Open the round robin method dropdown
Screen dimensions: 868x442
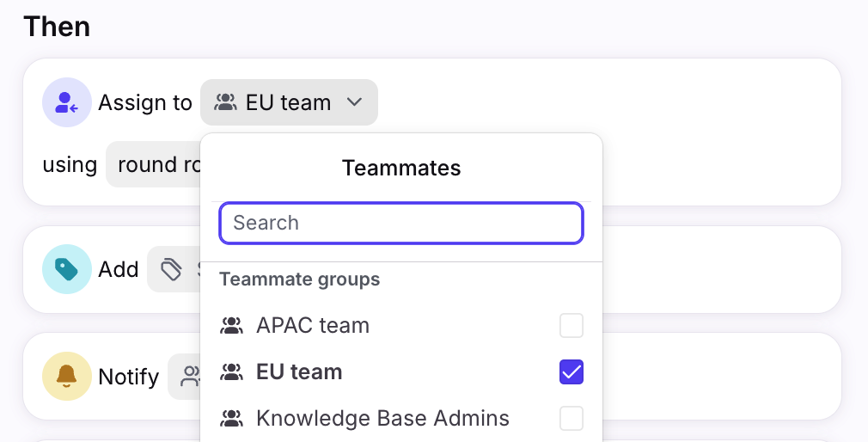pyautogui.click(x=155, y=164)
